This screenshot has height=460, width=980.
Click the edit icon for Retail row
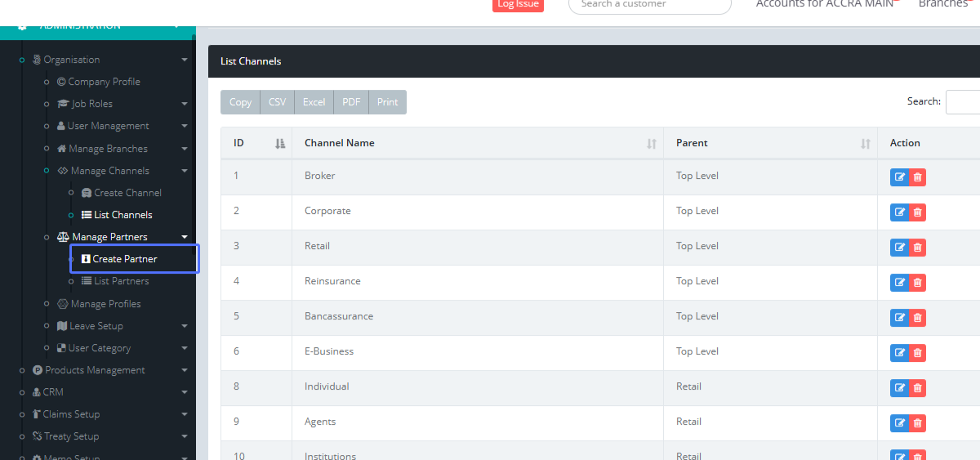tap(899, 248)
